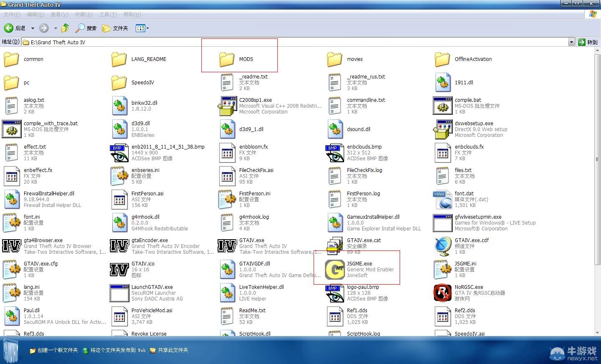Select the GTAIV.exe.cat security catalog icon
The width and height of the screenshot is (601, 364).
(x=335, y=246)
